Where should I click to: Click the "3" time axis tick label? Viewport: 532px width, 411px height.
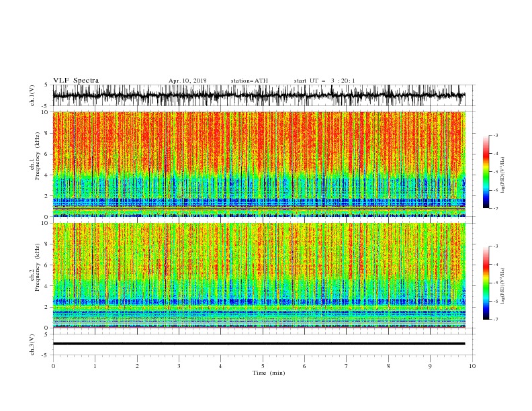179,366
